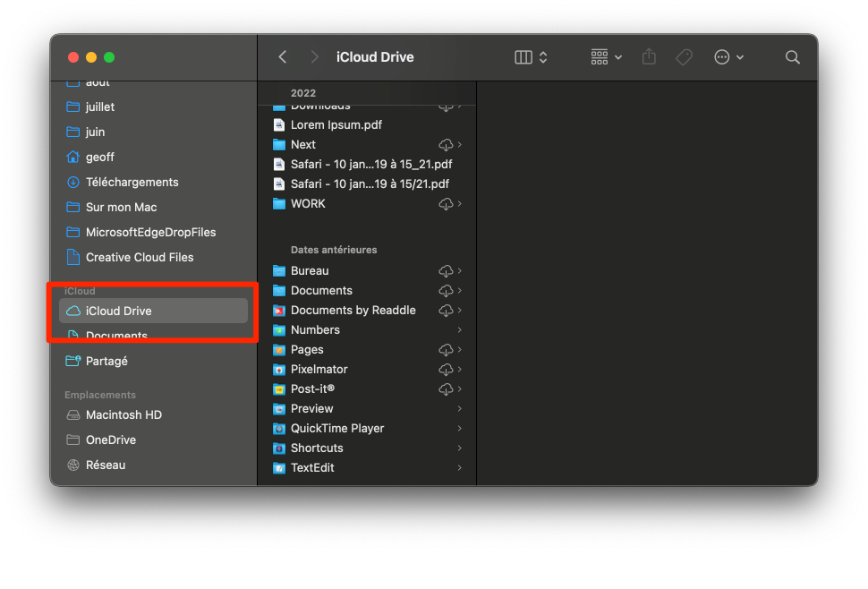
Task: Select the Shortcuts folder
Action: 367,448
